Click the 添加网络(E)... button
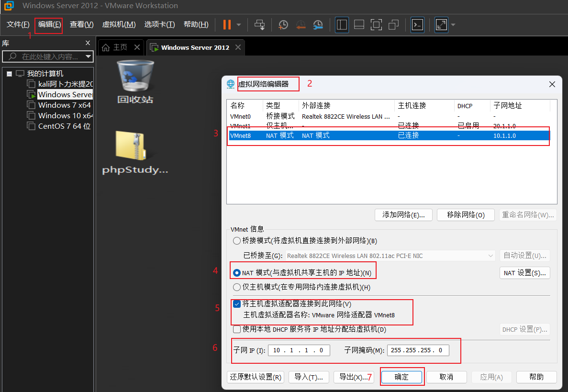Viewport: 568px width, 392px height. coord(403,215)
